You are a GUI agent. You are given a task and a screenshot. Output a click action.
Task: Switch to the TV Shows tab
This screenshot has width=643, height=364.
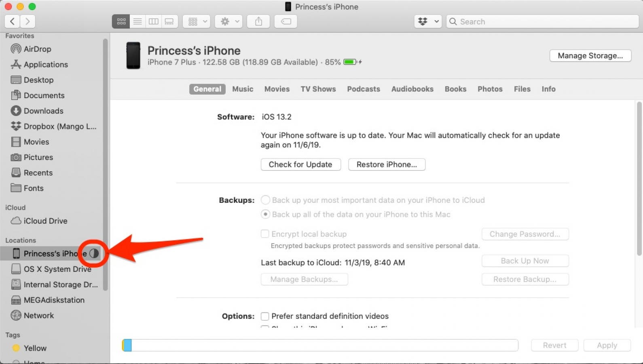click(x=318, y=89)
